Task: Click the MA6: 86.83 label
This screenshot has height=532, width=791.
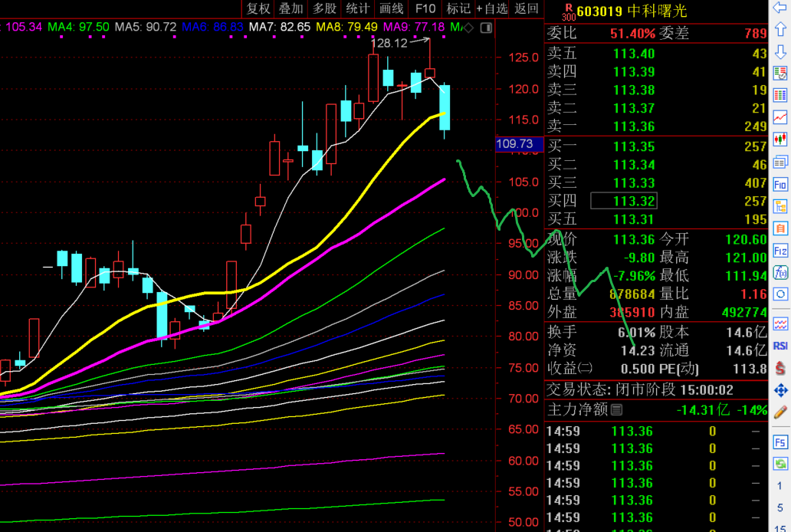Action: coord(212,28)
